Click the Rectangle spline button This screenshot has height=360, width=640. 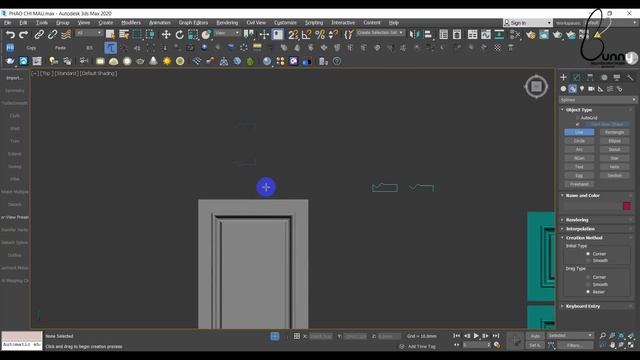pyautogui.click(x=614, y=132)
